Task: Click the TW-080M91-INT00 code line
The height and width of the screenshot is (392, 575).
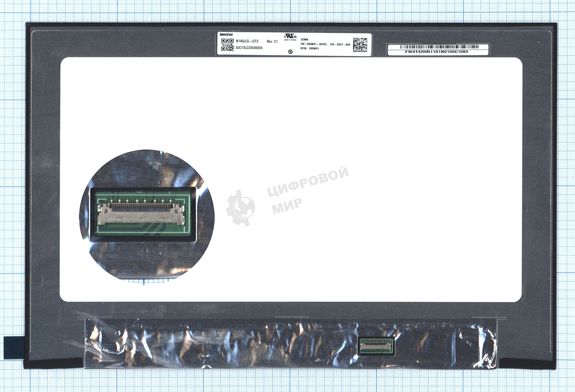Action: click(325, 45)
